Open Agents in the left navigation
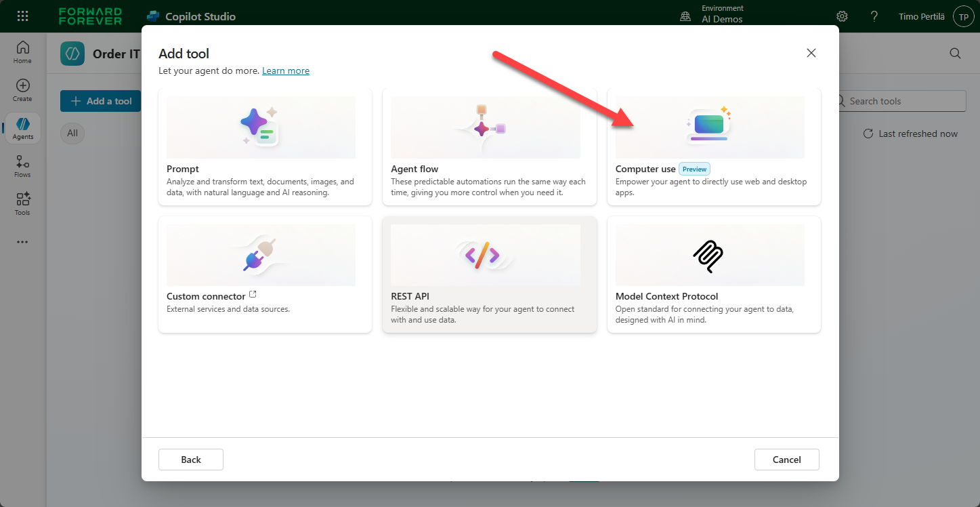Viewport: 980px width, 507px height. (x=22, y=128)
